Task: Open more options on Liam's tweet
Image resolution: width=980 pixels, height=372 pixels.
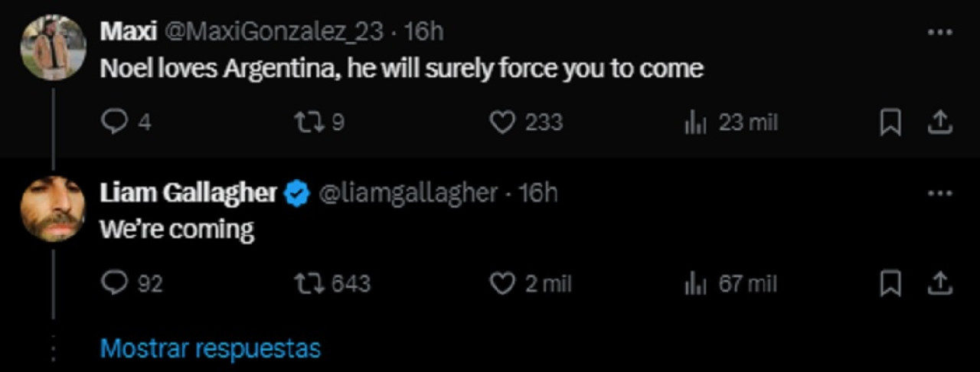Action: (939, 194)
